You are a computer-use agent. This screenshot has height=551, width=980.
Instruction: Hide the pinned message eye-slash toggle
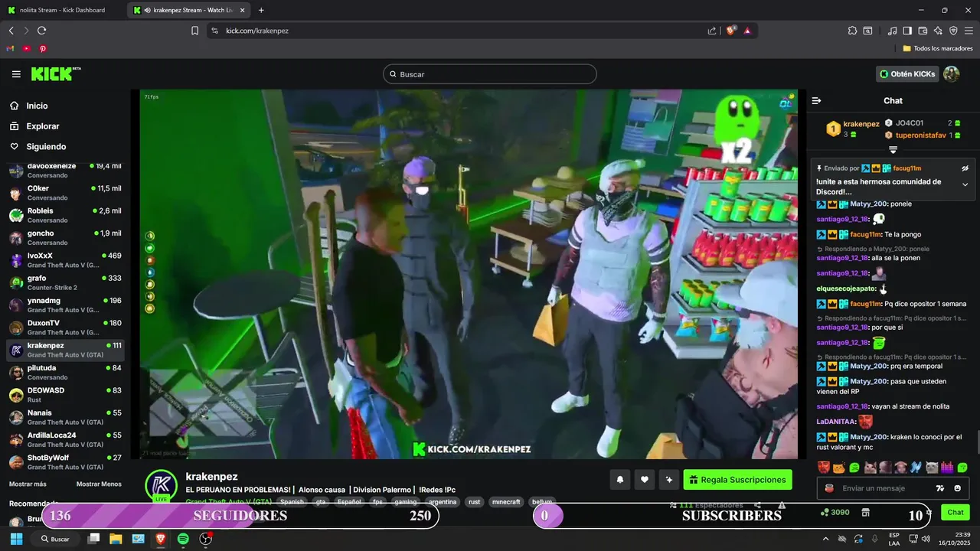pyautogui.click(x=965, y=168)
